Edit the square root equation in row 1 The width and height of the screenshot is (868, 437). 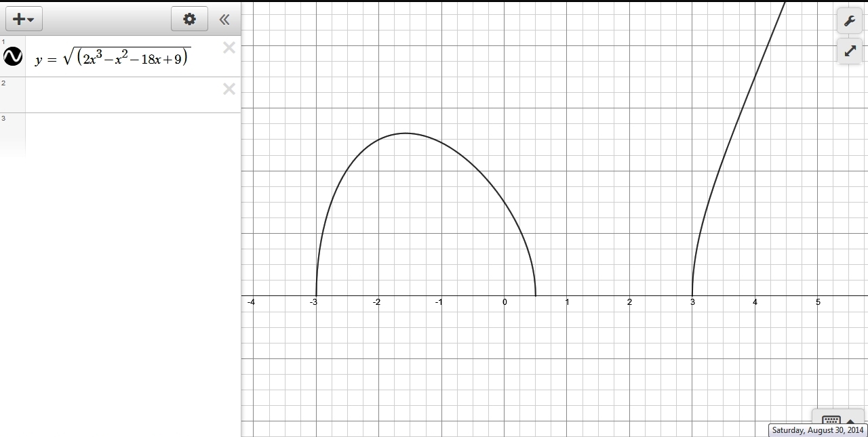(x=113, y=58)
